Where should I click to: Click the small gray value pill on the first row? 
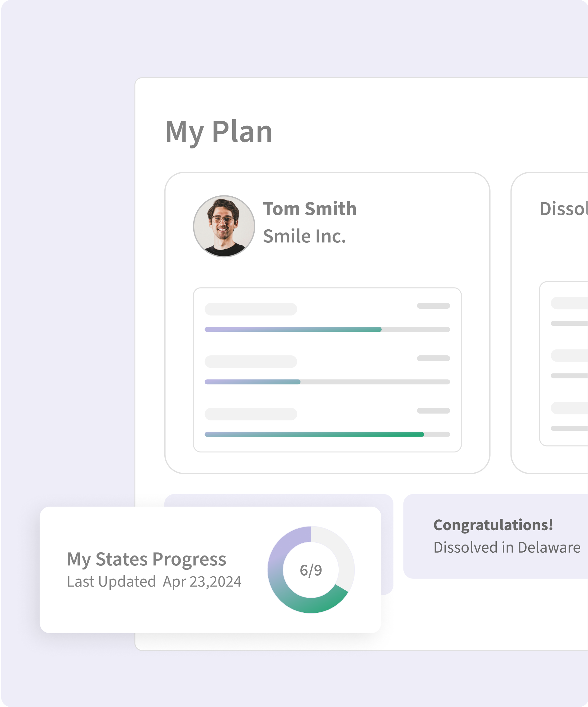433,306
